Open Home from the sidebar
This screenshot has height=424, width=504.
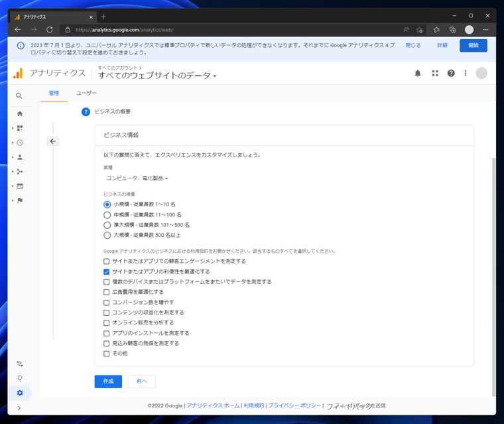point(20,114)
